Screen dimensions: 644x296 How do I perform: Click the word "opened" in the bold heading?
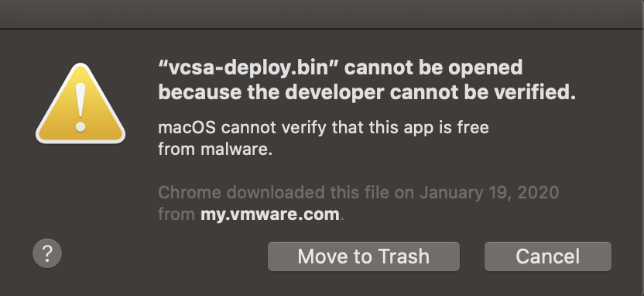pyautogui.click(x=485, y=68)
